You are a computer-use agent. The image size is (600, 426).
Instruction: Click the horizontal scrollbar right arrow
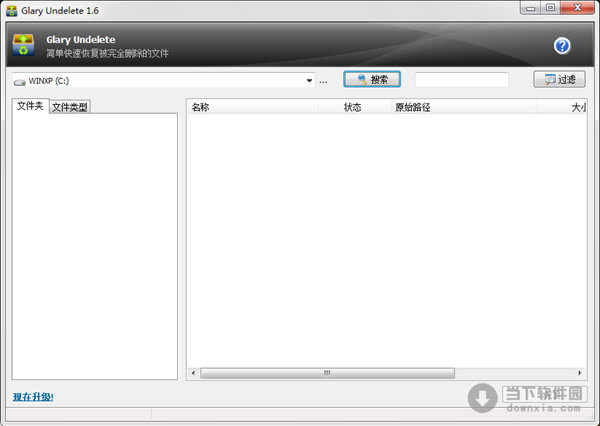pos(580,373)
